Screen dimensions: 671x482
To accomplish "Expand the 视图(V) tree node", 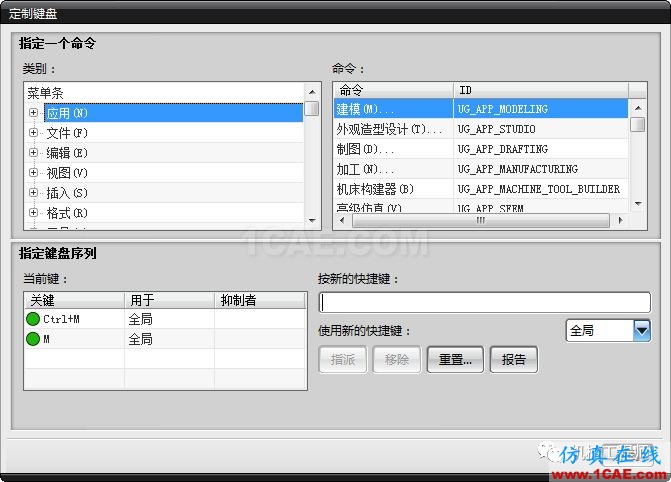I will 33,173.
